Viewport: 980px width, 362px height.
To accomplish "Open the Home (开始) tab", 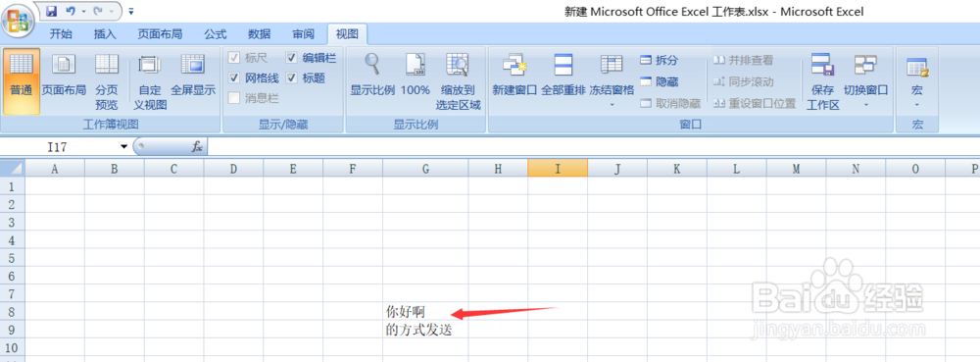I will [61, 34].
